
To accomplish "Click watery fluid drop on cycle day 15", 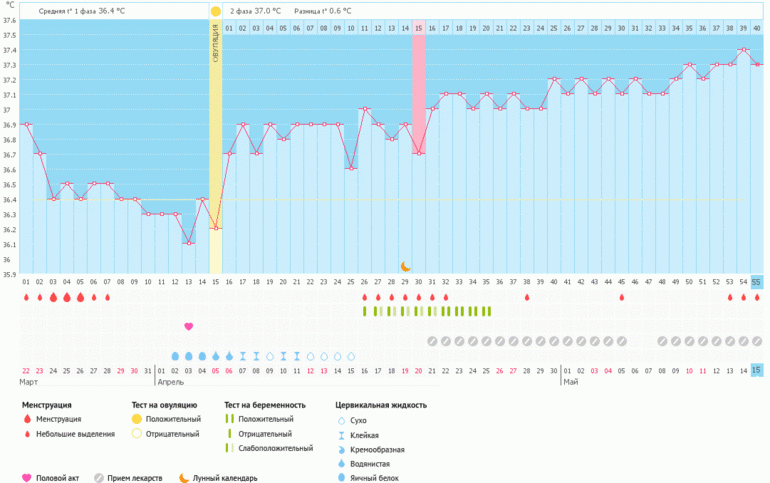I will point(216,356).
